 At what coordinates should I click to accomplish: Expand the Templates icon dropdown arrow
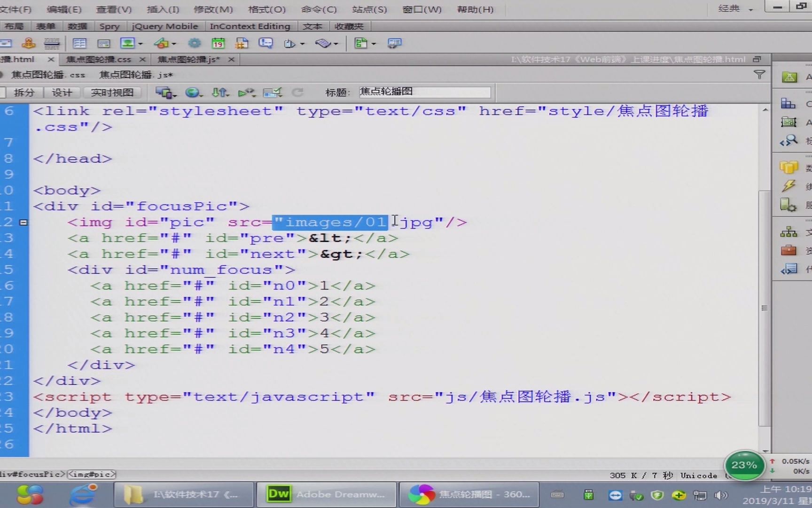tap(374, 44)
